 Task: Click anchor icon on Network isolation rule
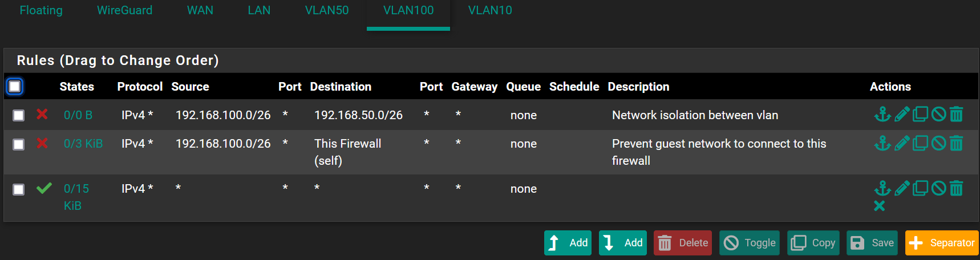(882, 115)
